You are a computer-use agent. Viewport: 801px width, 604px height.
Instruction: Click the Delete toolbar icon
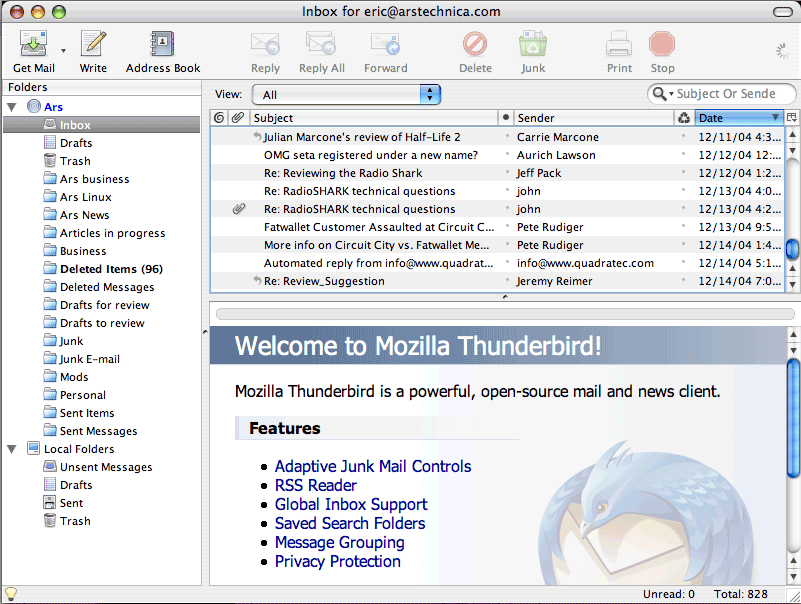475,44
